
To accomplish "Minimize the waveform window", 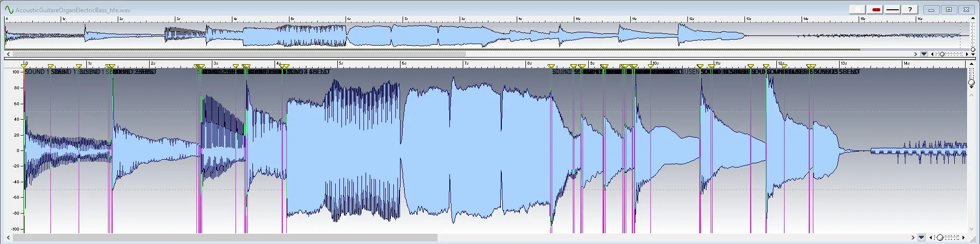I will click(931, 10).
